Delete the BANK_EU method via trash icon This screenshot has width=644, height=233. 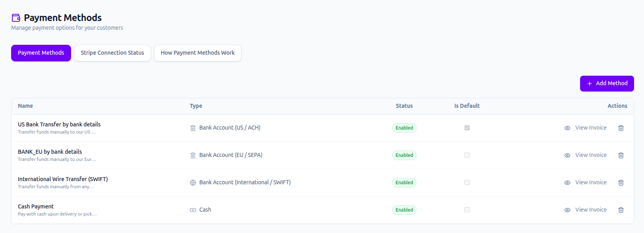[621, 155]
